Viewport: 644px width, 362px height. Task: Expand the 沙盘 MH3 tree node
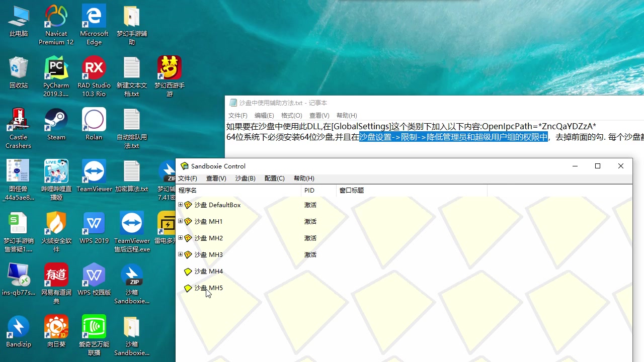pyautogui.click(x=180, y=254)
